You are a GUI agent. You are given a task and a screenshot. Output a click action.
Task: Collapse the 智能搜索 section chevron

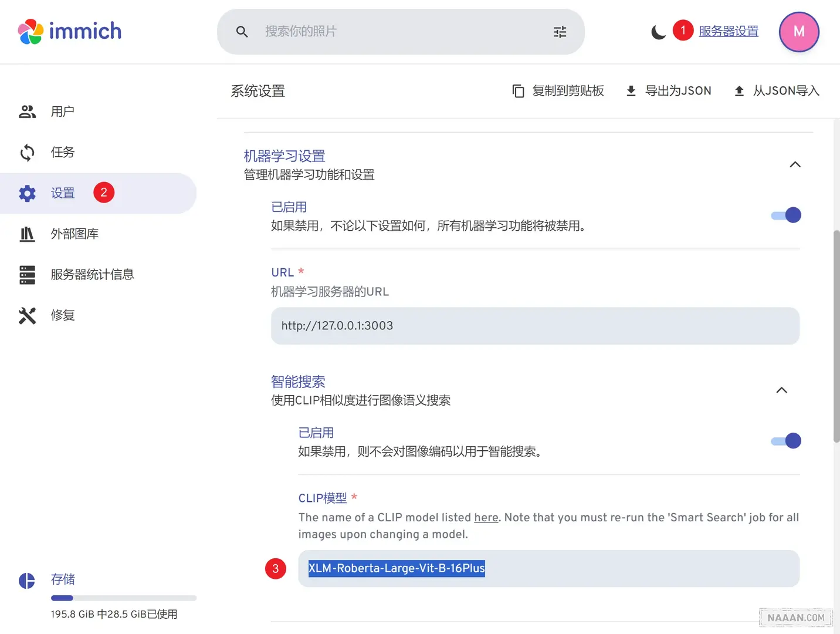781,390
